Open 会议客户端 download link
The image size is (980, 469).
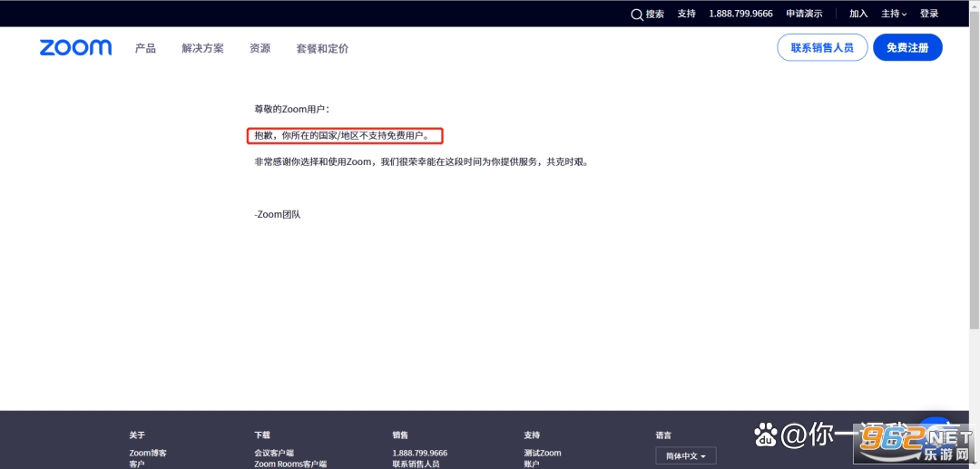274,453
